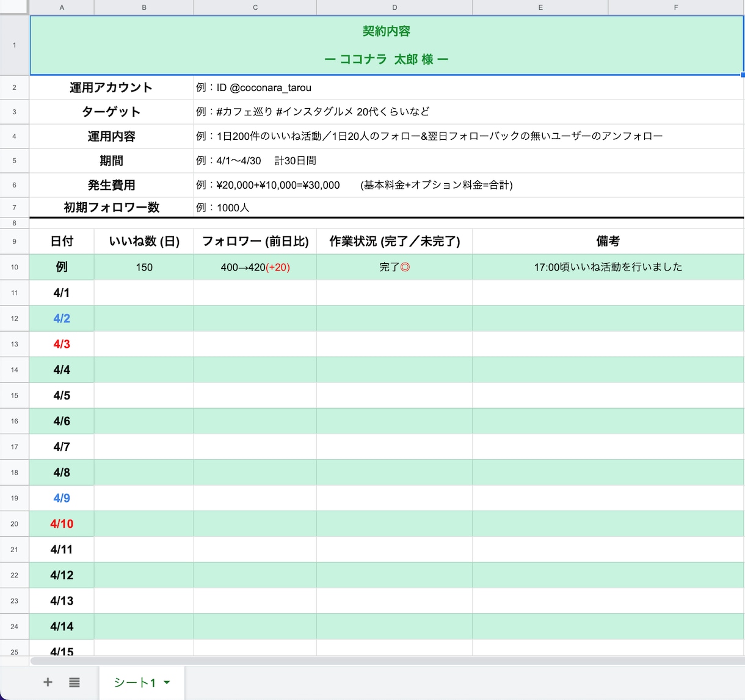Click the 4/4 date cell
Viewport: 745px width, 700px height.
[x=62, y=370]
